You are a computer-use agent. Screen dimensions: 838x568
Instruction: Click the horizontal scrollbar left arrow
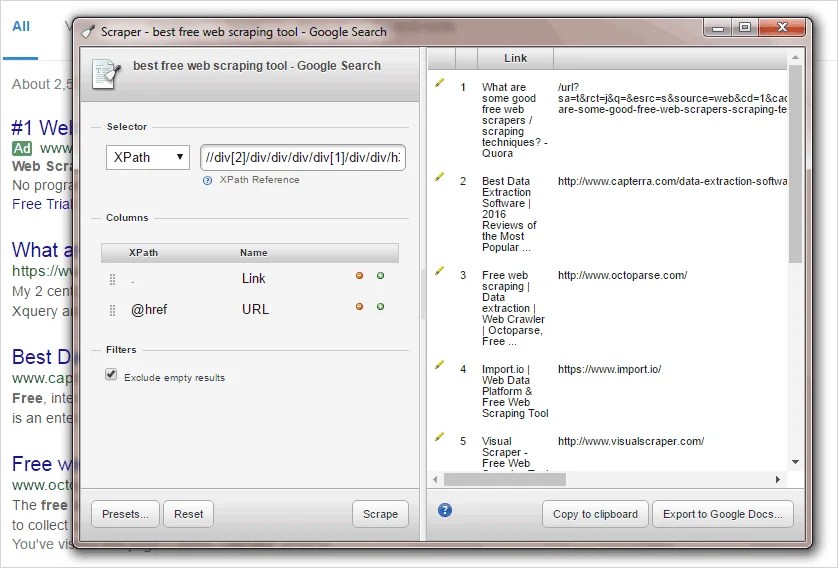(x=435, y=480)
